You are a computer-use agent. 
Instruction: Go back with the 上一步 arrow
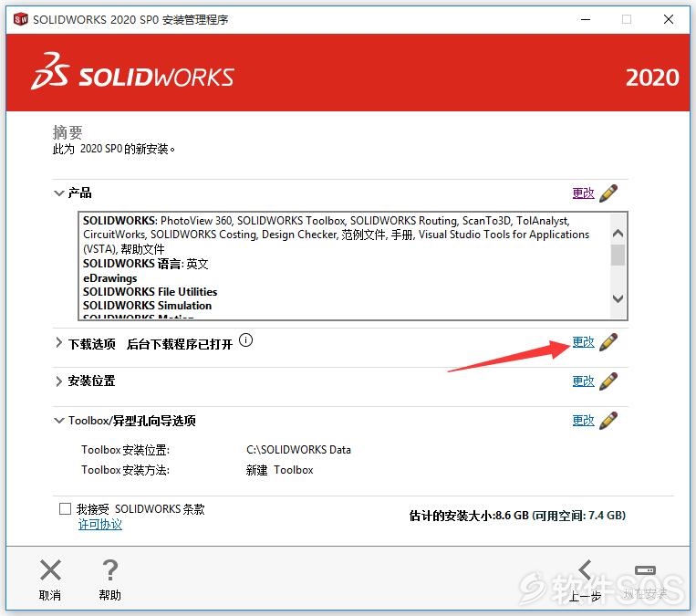point(585,569)
